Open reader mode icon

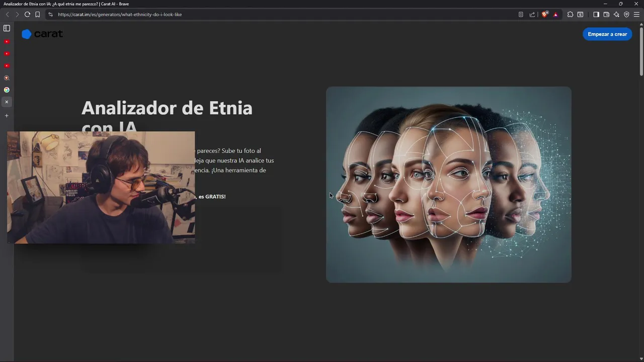click(x=521, y=15)
